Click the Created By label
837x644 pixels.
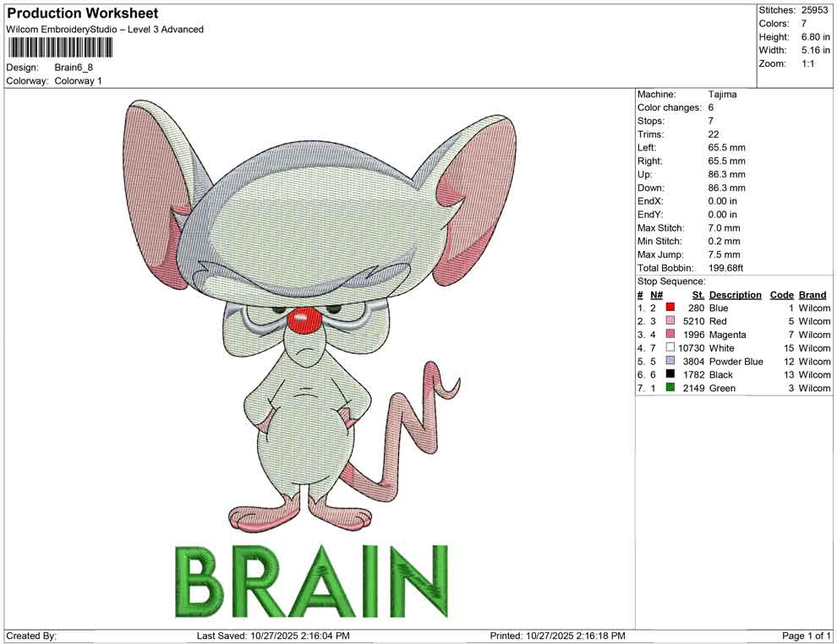pyautogui.click(x=31, y=636)
